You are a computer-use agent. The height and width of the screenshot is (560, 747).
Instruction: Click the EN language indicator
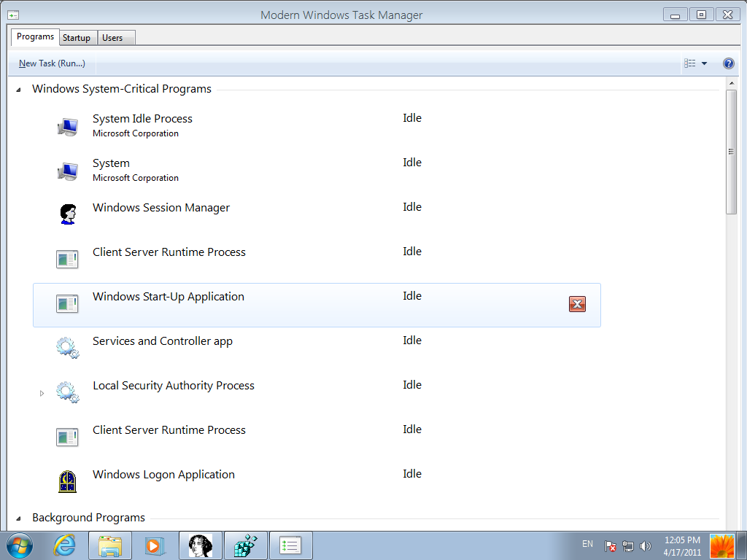[587, 544]
